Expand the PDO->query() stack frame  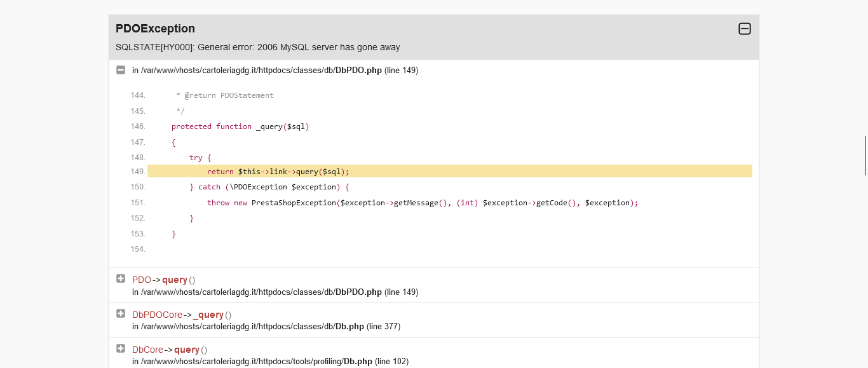(121, 278)
